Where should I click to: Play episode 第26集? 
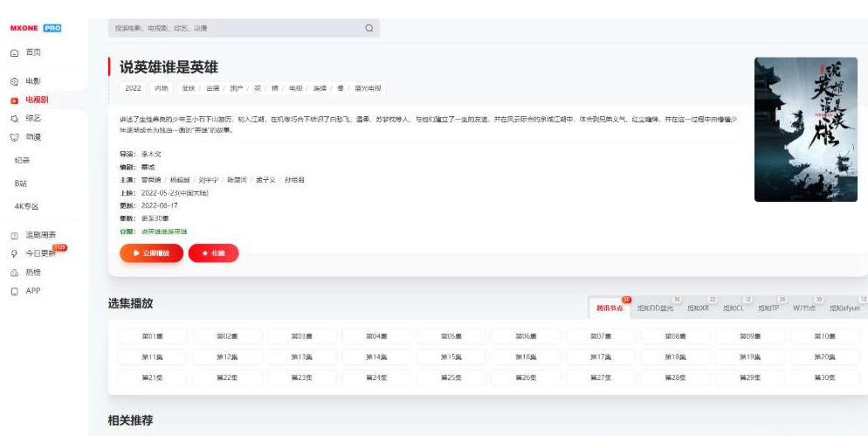pyautogui.click(x=526, y=377)
